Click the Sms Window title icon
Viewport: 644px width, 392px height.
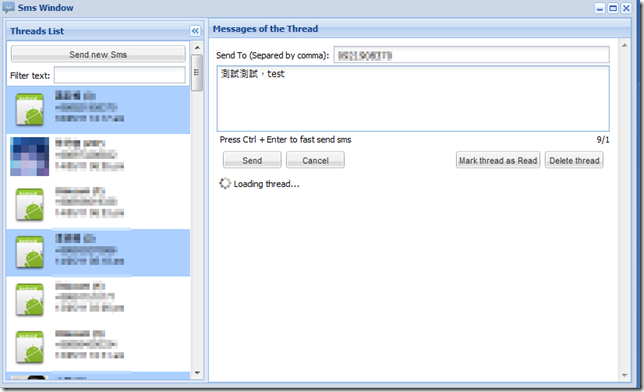coord(8,8)
